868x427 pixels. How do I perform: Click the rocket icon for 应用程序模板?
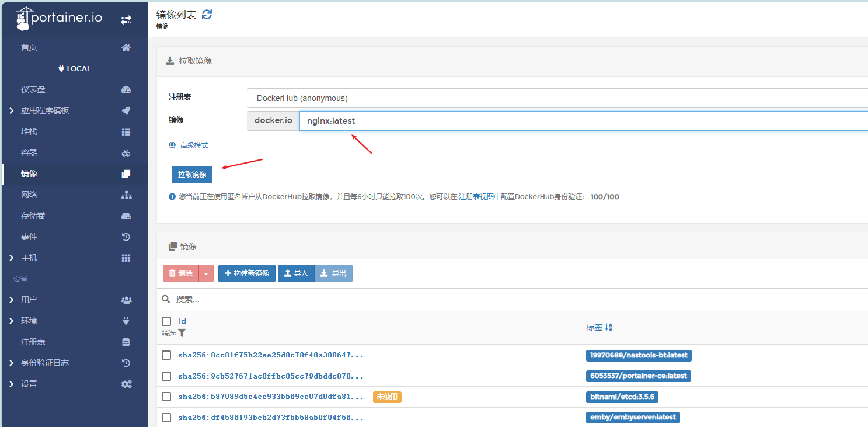pos(126,111)
